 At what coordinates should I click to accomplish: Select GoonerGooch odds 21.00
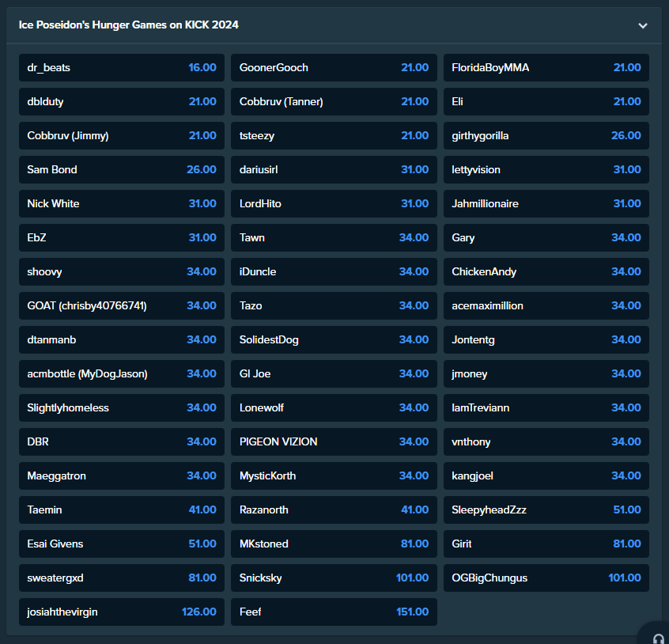[x=334, y=67]
